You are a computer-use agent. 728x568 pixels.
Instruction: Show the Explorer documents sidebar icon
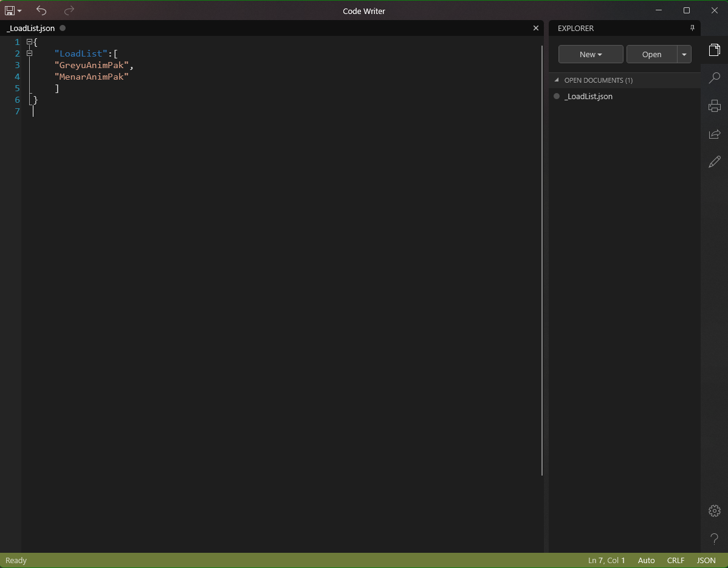(x=714, y=50)
